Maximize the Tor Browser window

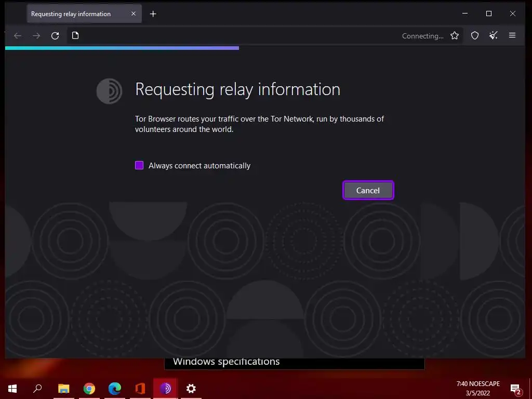[489, 14]
